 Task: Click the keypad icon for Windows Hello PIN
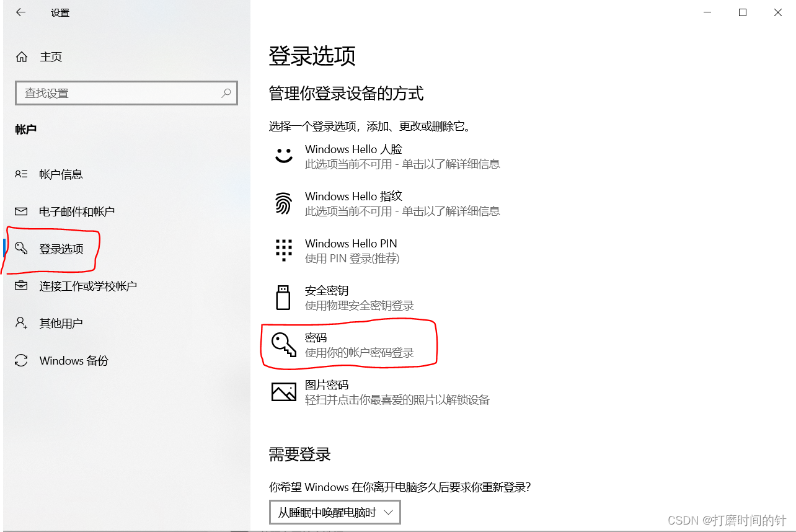point(284,250)
